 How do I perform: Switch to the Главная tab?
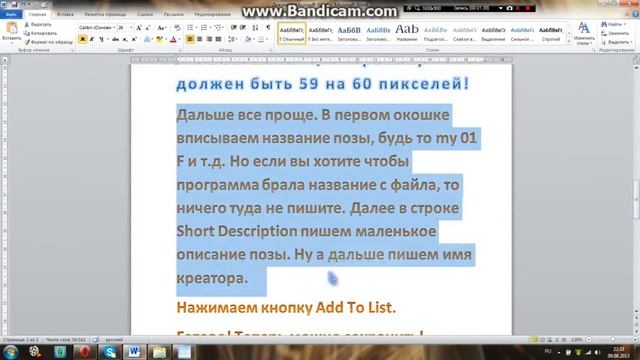click(38, 14)
